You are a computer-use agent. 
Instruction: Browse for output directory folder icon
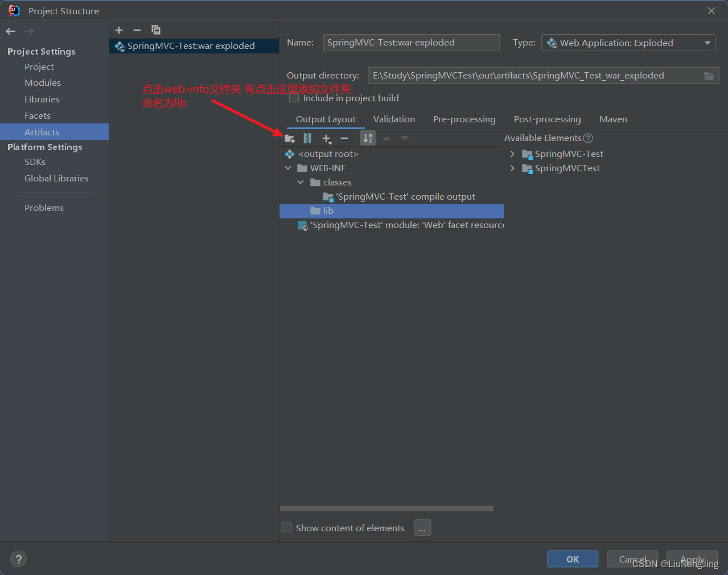[x=709, y=76]
